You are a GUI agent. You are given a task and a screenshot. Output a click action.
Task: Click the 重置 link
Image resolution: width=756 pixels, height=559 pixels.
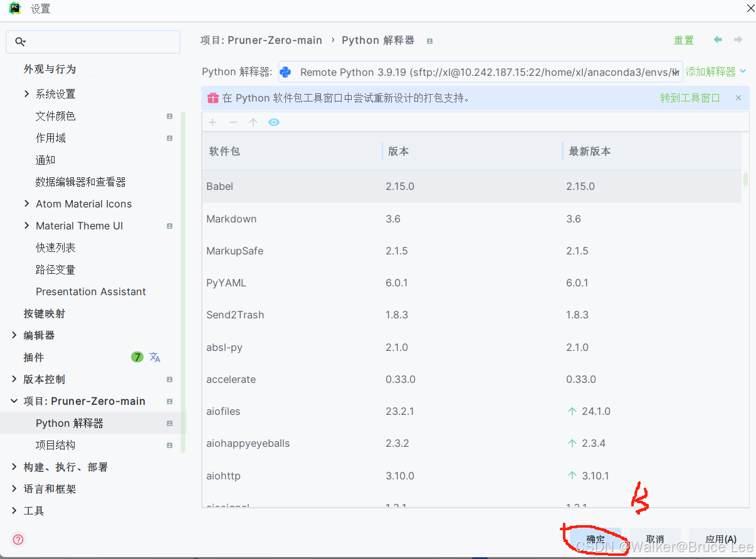click(x=684, y=40)
